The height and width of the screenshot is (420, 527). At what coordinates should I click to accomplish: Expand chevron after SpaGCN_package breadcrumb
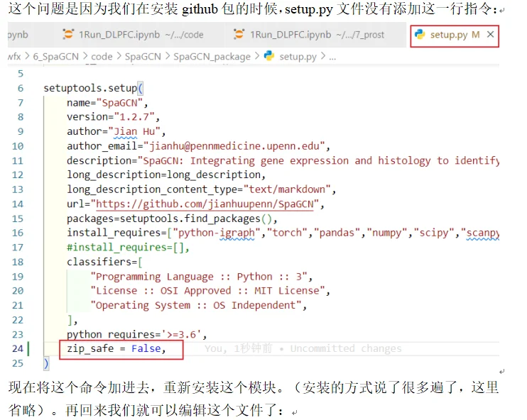pyautogui.click(x=257, y=57)
